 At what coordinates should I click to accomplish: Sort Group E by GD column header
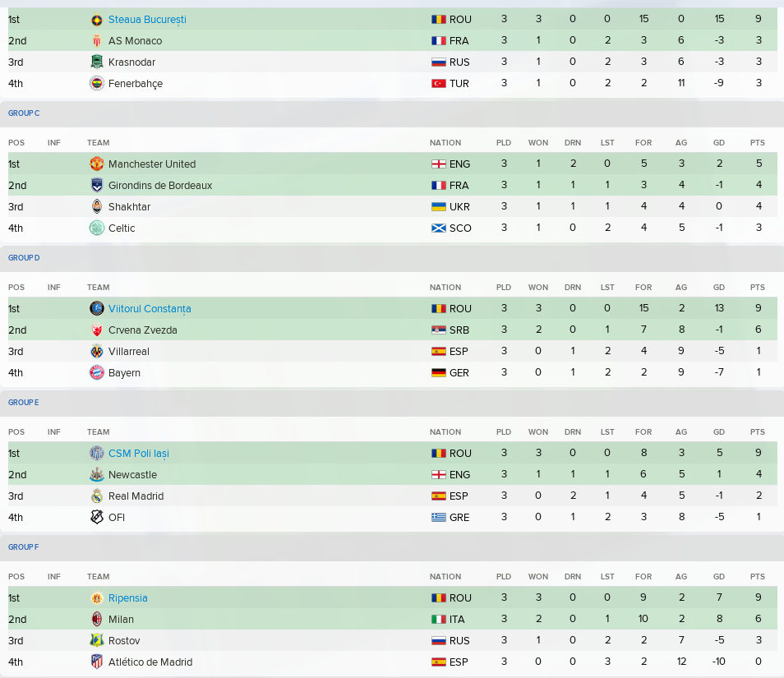(719, 432)
